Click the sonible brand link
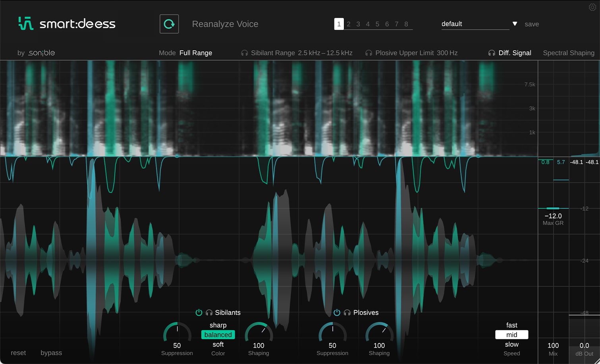Image resolution: width=600 pixels, height=364 pixels. pyautogui.click(x=41, y=53)
